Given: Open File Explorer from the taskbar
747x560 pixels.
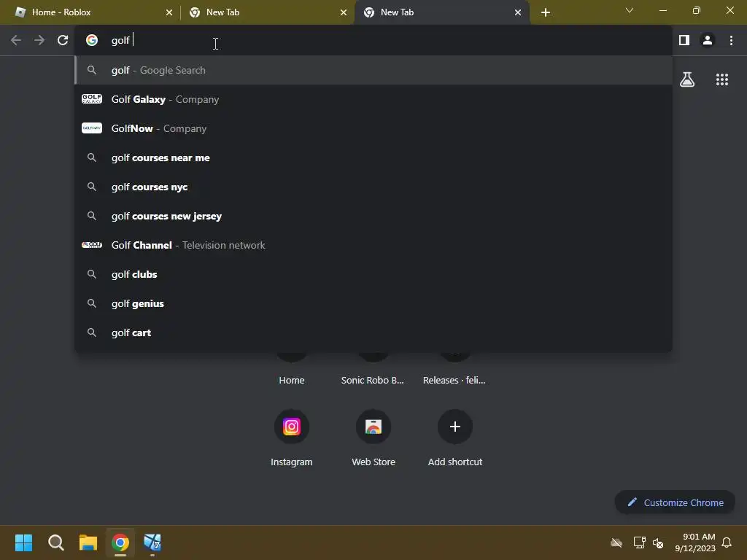Looking at the screenshot, I should pos(88,542).
